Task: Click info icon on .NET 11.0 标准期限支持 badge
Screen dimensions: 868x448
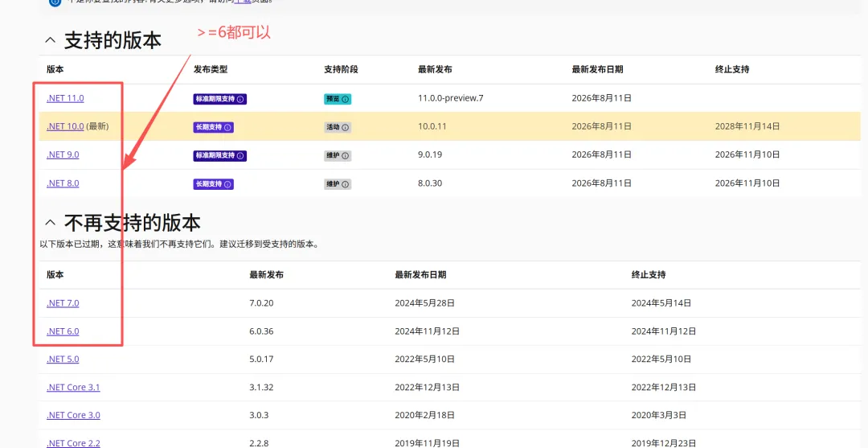Action: pos(241,99)
